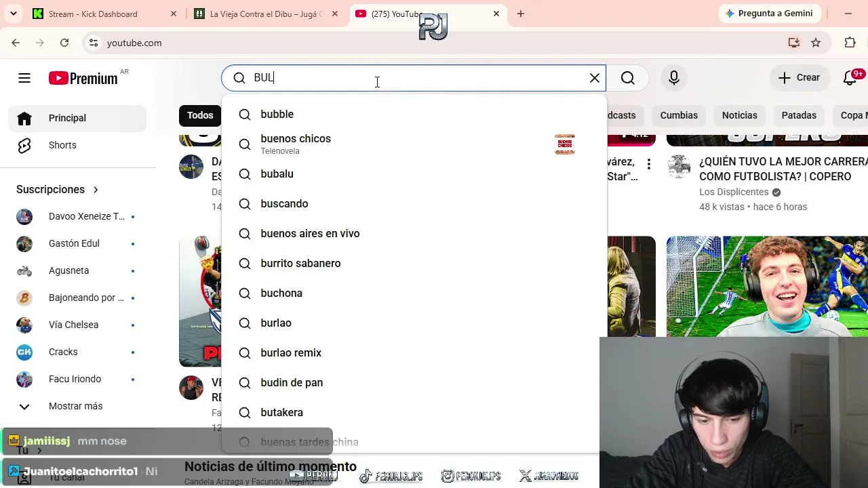The width and height of the screenshot is (868, 488).
Task: Select the Cumbias filter chip
Action: point(679,115)
